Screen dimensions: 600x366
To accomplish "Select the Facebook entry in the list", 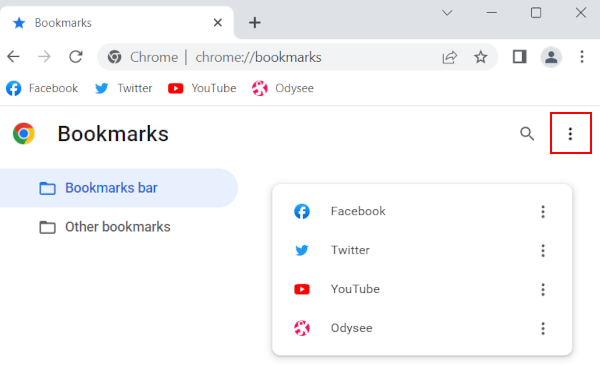I will coord(422,211).
